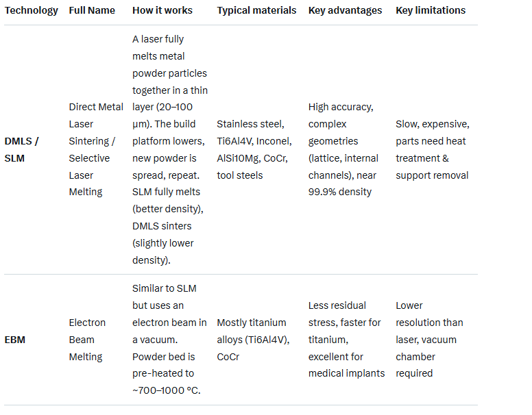Click the Direct Metal Laser Sintering cell
Image resolution: width=532 pixels, height=415 pixels.
[x=96, y=149]
